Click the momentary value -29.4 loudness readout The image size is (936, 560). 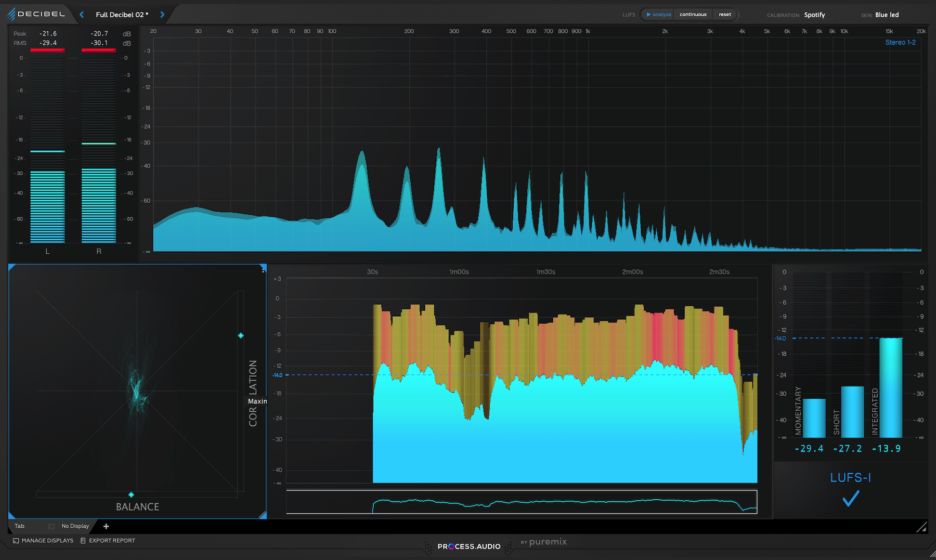[809, 448]
